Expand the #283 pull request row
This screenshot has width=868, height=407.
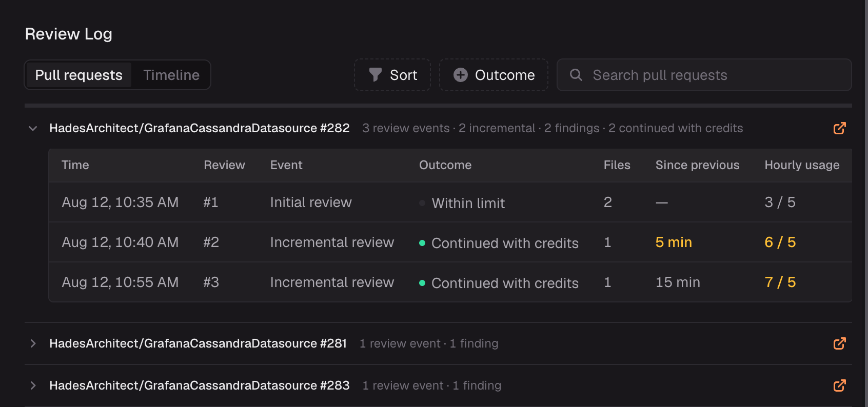coord(33,385)
